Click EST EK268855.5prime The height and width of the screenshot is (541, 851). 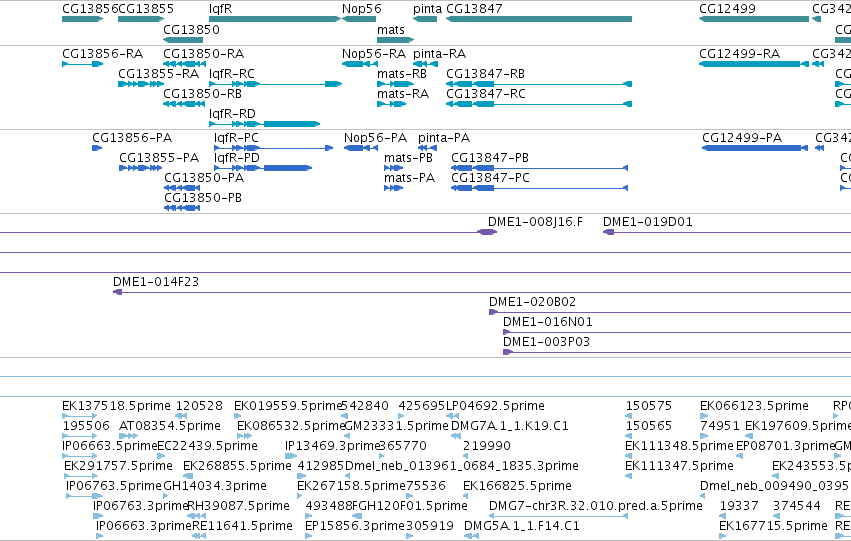coord(188,476)
